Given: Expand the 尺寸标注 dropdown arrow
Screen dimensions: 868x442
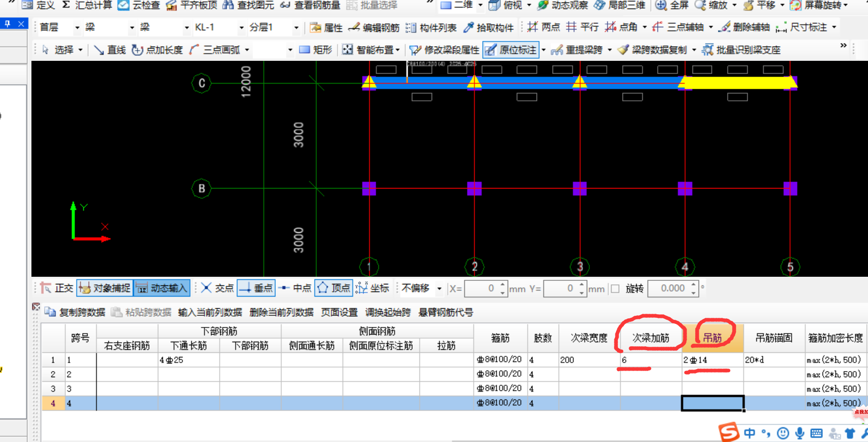Looking at the screenshot, I should click(834, 27).
